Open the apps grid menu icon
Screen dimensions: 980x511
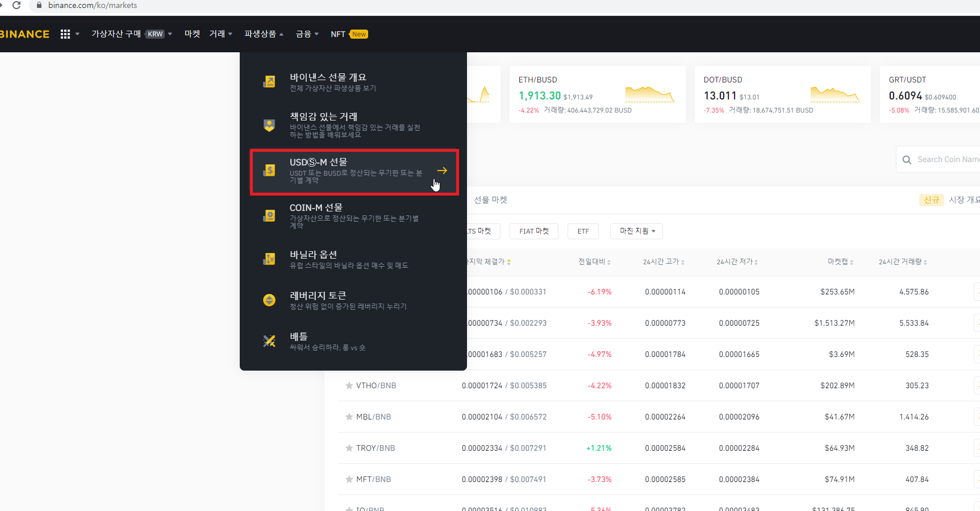65,34
